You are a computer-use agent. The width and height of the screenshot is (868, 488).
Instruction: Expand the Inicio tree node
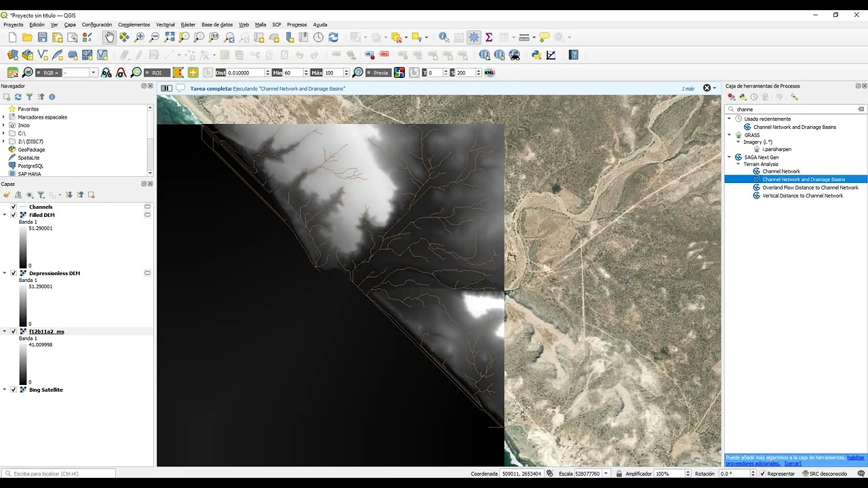click(x=3, y=125)
